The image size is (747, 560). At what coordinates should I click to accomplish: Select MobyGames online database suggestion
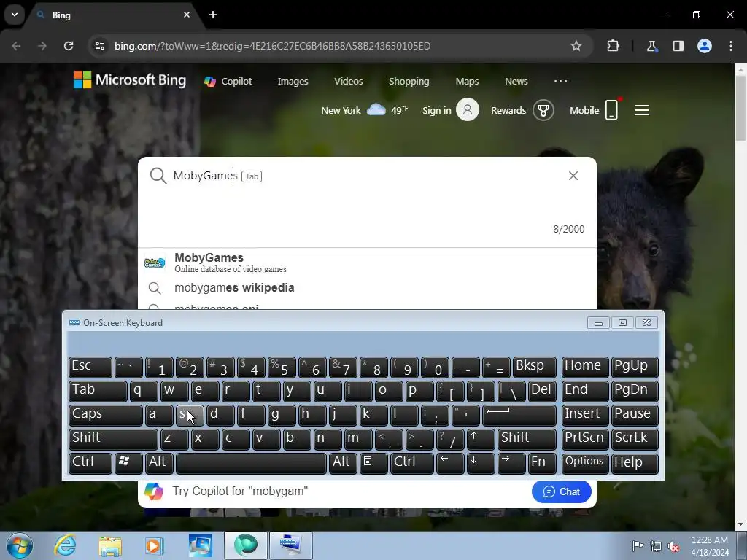(367, 262)
